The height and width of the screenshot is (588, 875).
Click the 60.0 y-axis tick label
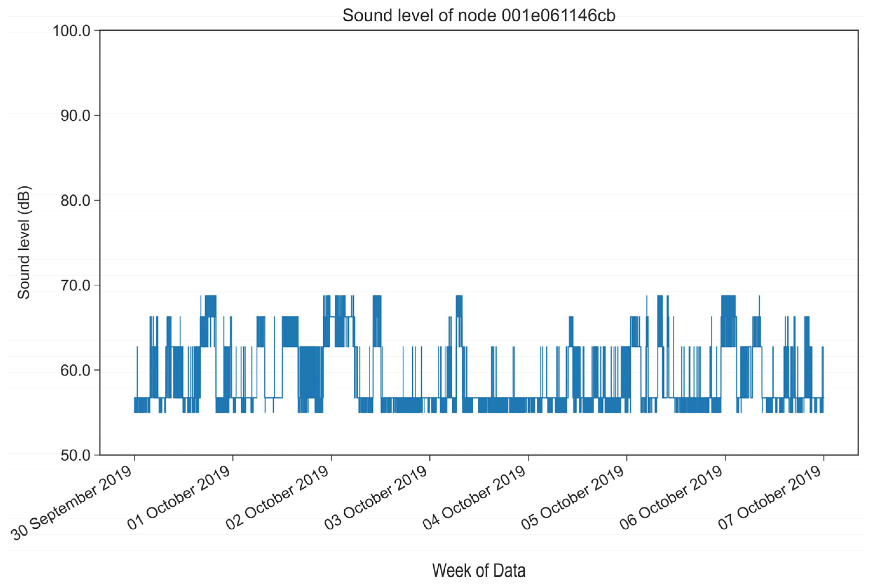(x=75, y=371)
